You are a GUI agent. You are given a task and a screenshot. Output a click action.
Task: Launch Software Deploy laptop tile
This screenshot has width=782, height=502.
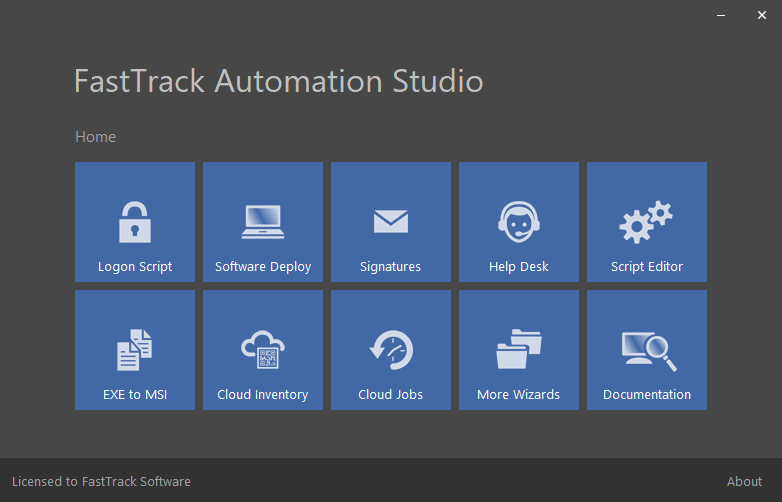263,222
